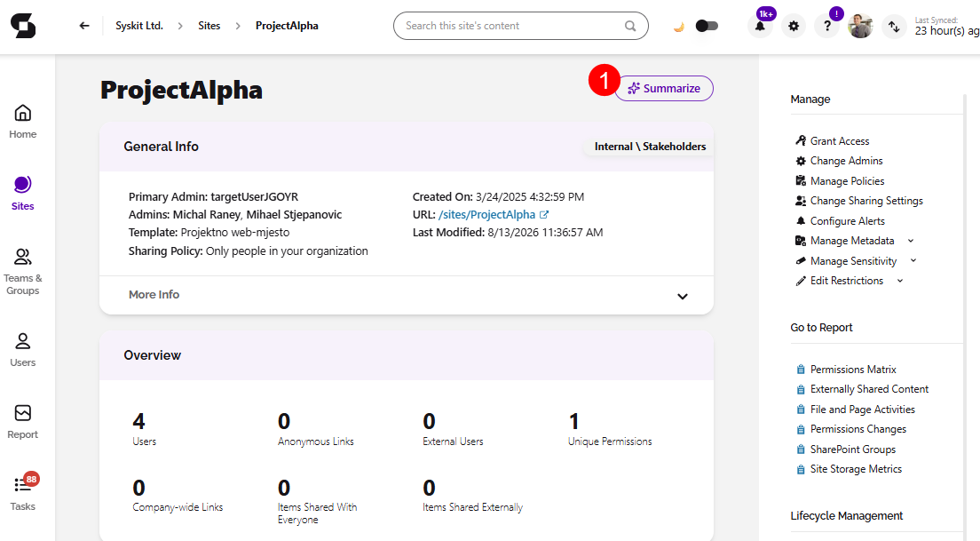Click the sync arrows icon
The height and width of the screenshot is (541, 980).
point(895,27)
